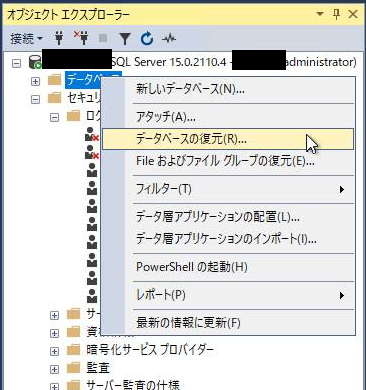Open the フィルター(T) submenu

[x=228, y=189]
